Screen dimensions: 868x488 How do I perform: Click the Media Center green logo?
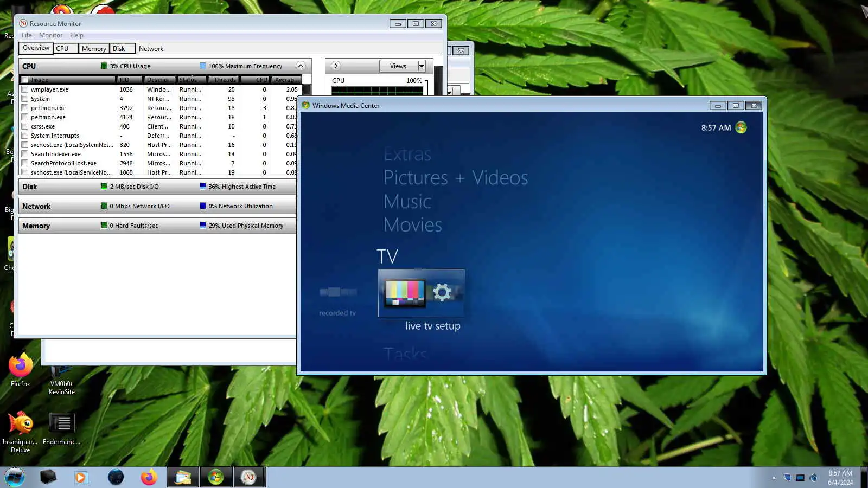741,127
